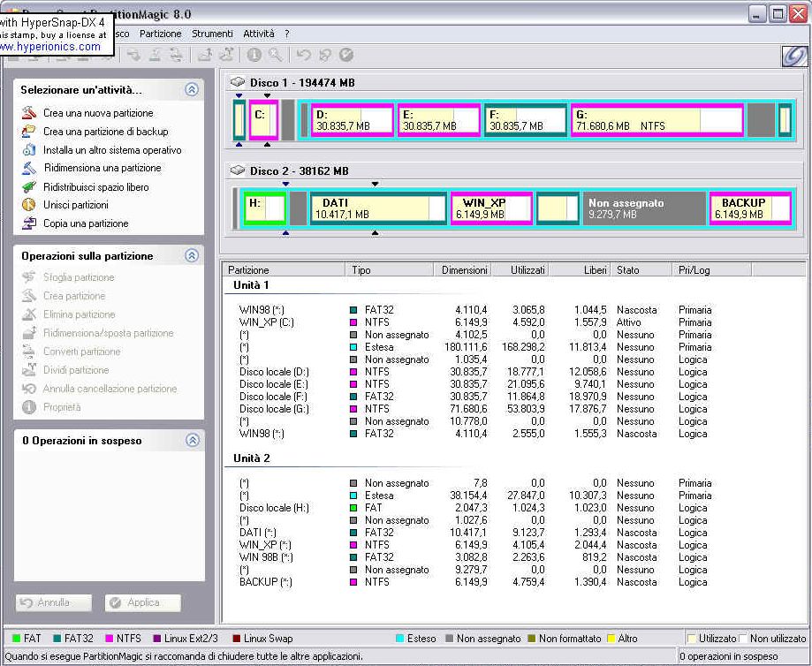Screen dimensions: 812x666
Task: Click the checkmark apply icon in toolbar
Action: click(346, 55)
